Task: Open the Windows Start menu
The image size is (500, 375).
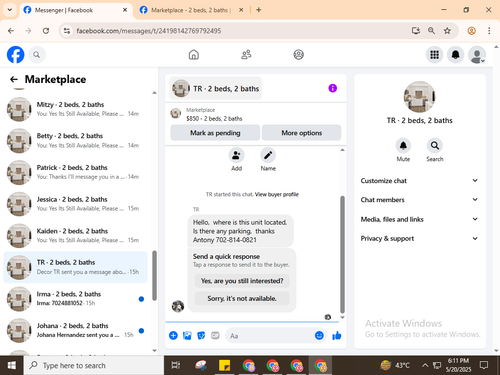Action: pyautogui.click(x=12, y=365)
